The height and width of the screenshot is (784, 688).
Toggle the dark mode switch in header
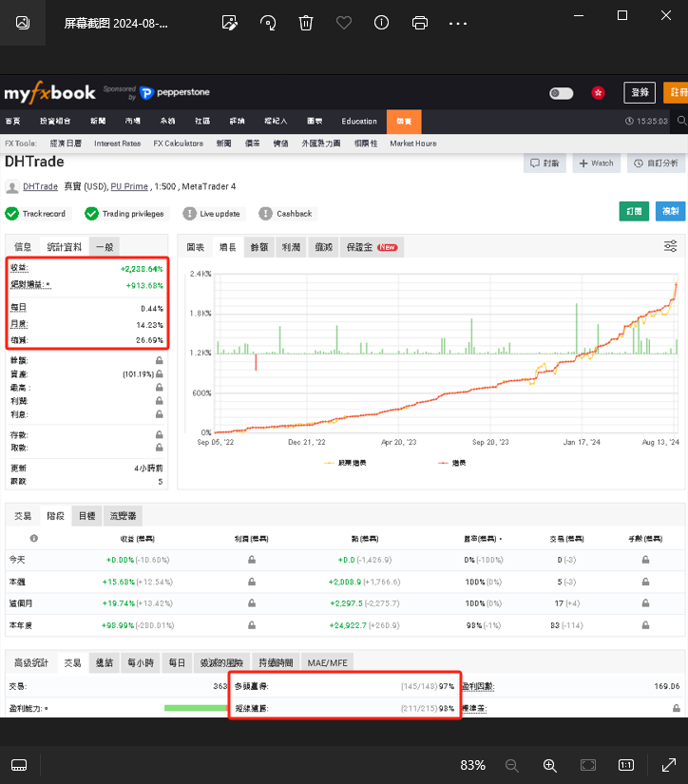click(x=561, y=93)
